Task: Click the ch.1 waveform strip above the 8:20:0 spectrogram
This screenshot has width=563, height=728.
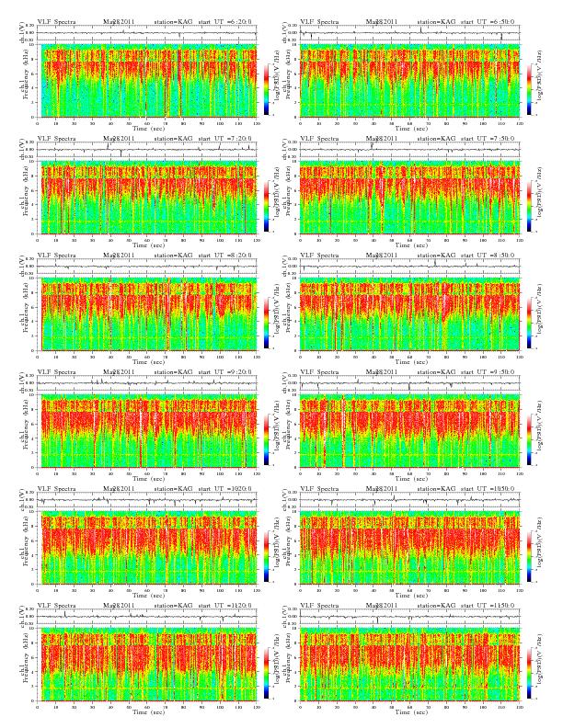Action: (147, 267)
